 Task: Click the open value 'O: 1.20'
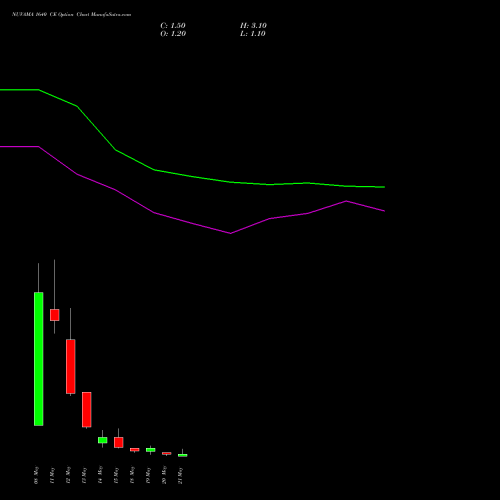[173, 34]
